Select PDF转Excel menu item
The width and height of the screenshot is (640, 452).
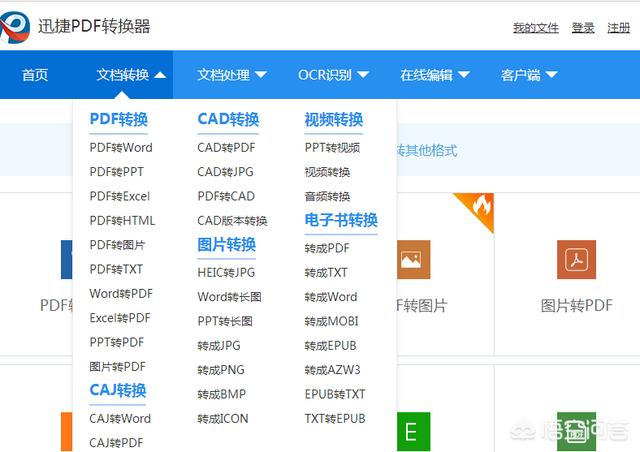(x=120, y=196)
